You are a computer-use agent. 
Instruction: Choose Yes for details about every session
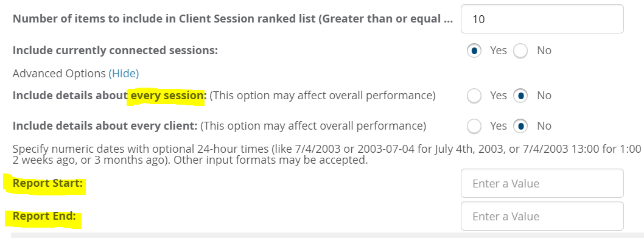point(474,96)
